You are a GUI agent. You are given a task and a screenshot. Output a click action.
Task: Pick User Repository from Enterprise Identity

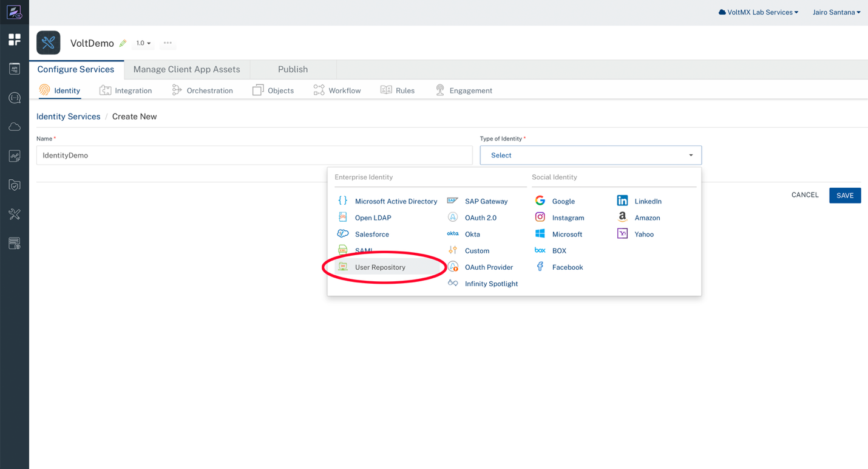387,267
